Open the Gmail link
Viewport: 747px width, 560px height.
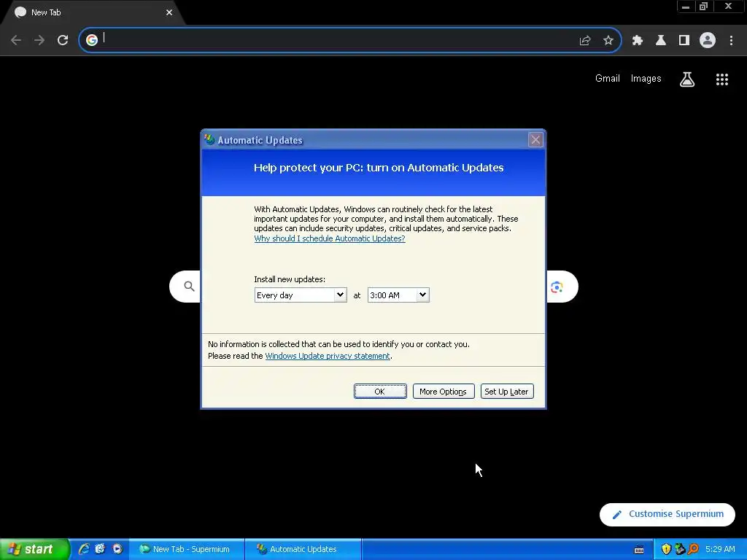coord(608,79)
